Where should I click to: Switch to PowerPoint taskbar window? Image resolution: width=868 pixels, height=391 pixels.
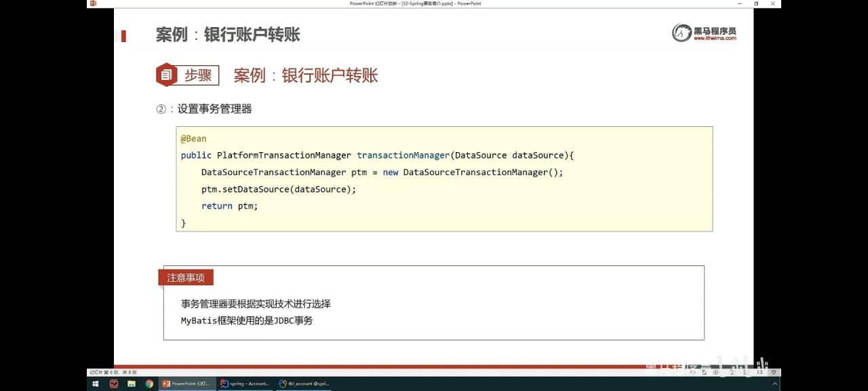point(187,384)
